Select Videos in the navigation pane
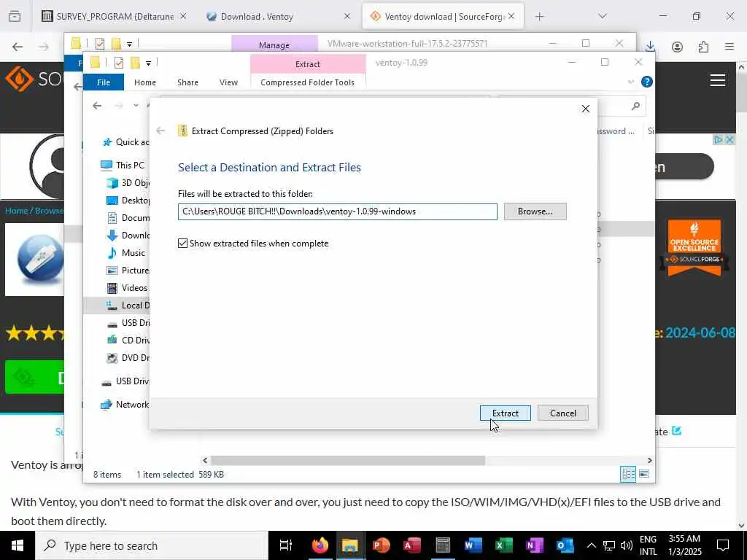Viewport: 747px width, 560px height. [x=127, y=287]
